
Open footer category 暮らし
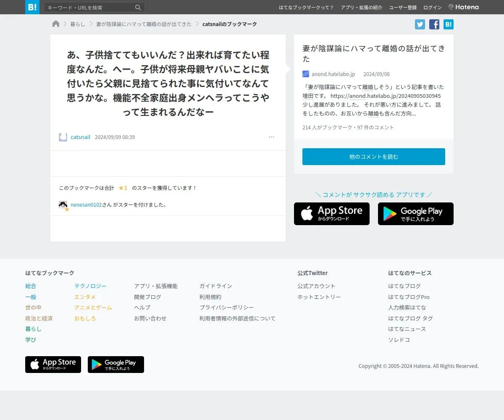point(33,329)
